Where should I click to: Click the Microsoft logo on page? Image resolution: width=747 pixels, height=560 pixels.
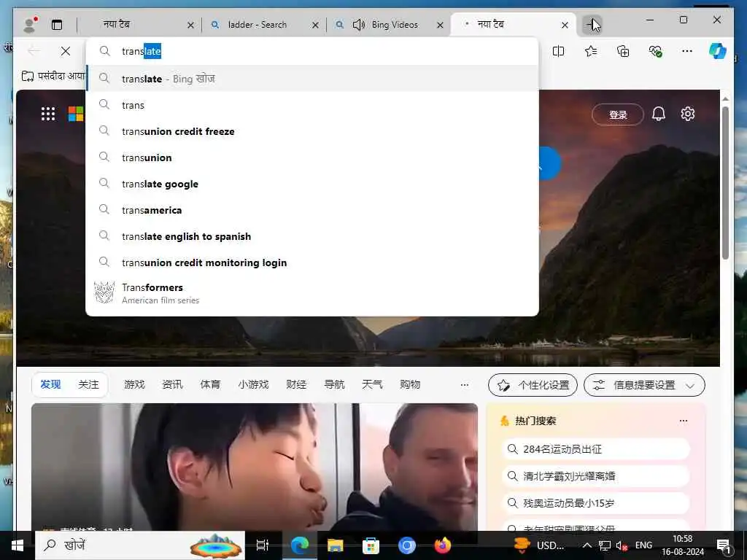click(76, 114)
